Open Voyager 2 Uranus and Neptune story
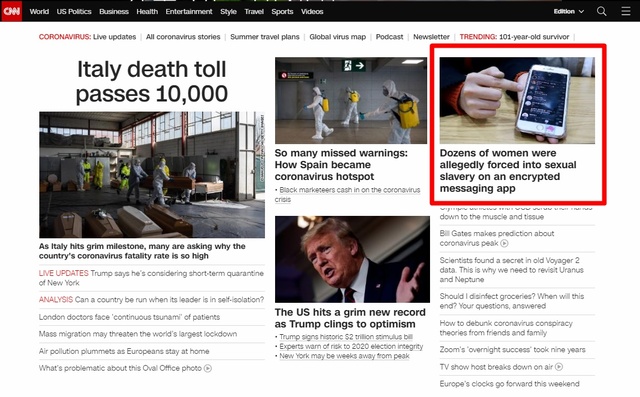 [511, 270]
